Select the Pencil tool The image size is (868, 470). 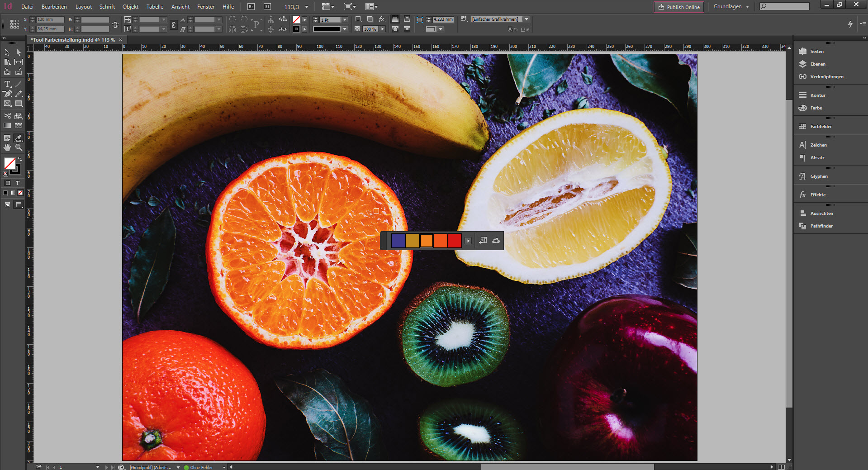(19, 94)
